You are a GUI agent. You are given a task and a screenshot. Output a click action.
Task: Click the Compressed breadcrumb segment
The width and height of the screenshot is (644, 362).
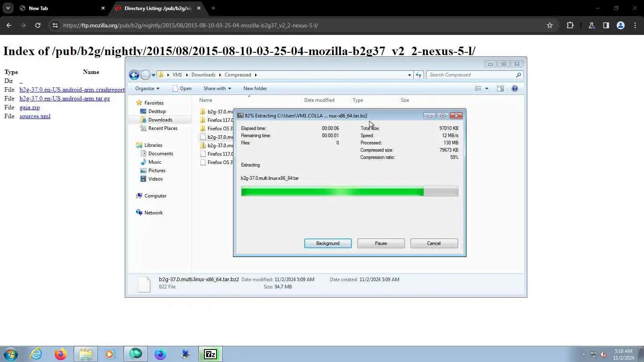click(x=237, y=75)
